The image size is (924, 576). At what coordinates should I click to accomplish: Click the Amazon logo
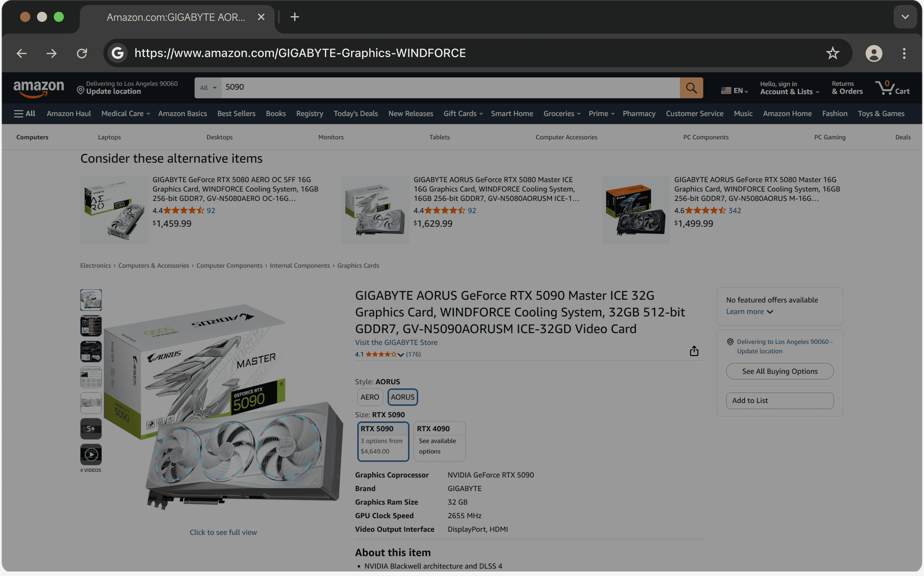tap(39, 88)
